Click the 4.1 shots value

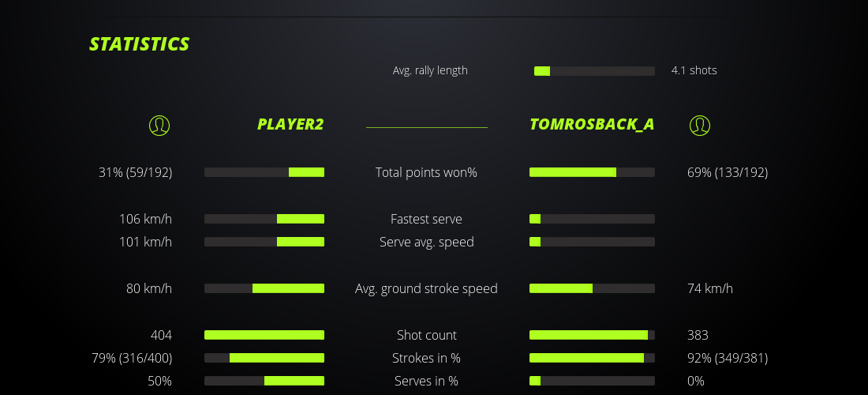click(694, 70)
